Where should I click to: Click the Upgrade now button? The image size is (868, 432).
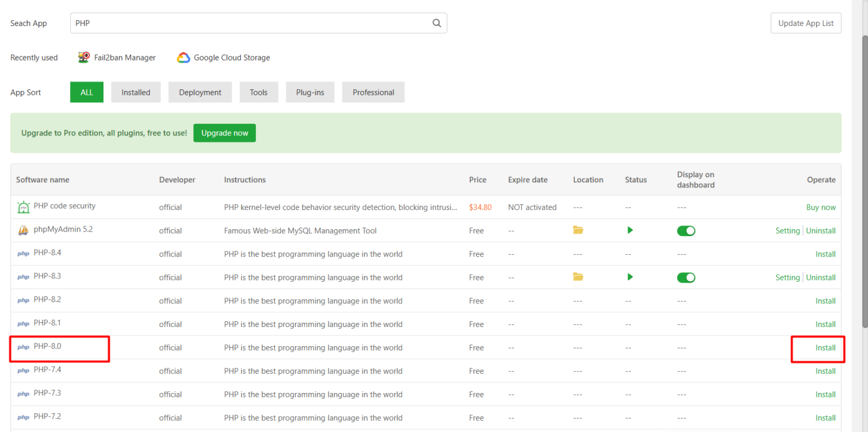pyautogui.click(x=224, y=133)
